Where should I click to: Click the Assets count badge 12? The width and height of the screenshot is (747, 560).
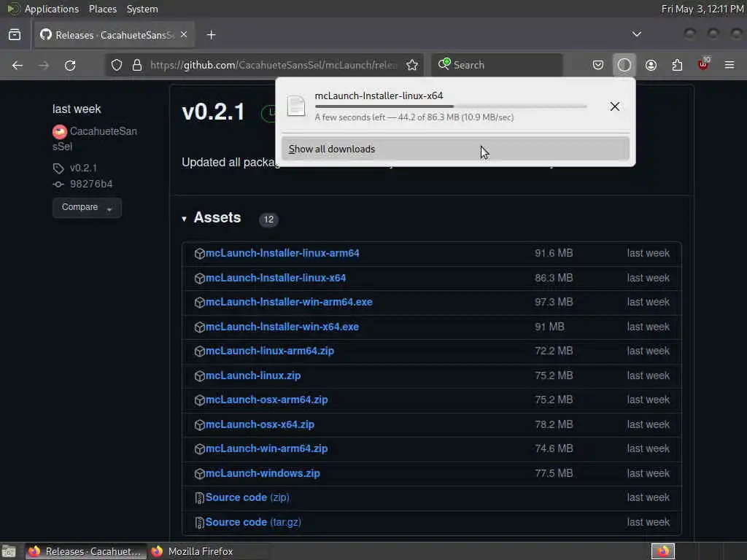tap(268, 219)
